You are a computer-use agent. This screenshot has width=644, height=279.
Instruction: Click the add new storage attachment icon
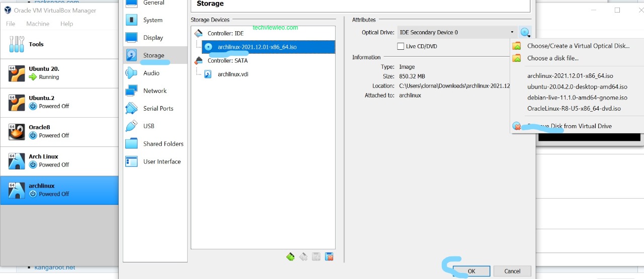coord(316,257)
